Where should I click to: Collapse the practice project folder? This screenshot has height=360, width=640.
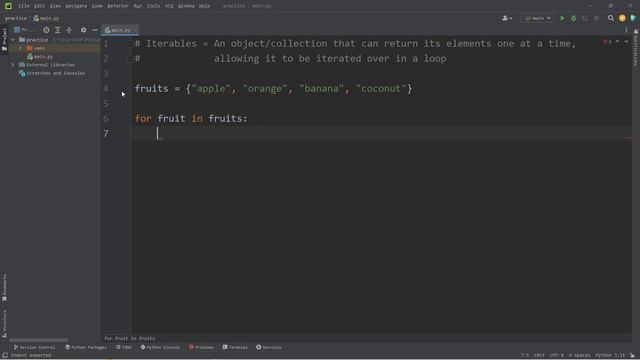point(13,40)
